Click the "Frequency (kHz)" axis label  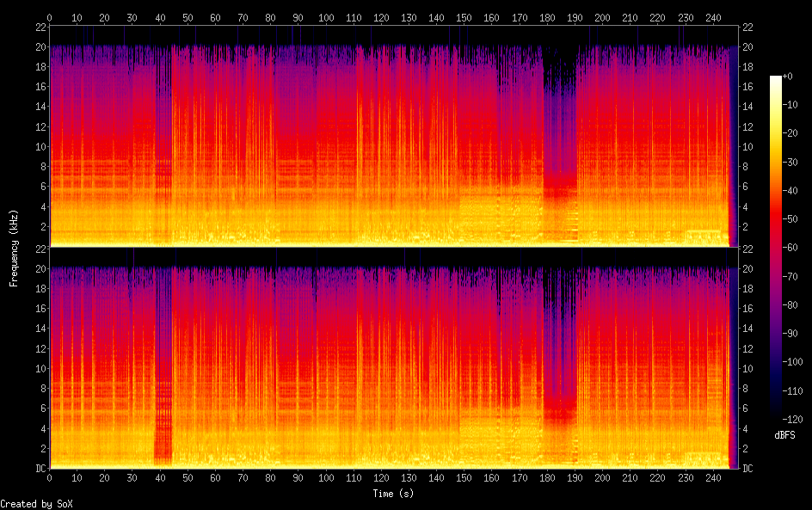(x=14, y=248)
